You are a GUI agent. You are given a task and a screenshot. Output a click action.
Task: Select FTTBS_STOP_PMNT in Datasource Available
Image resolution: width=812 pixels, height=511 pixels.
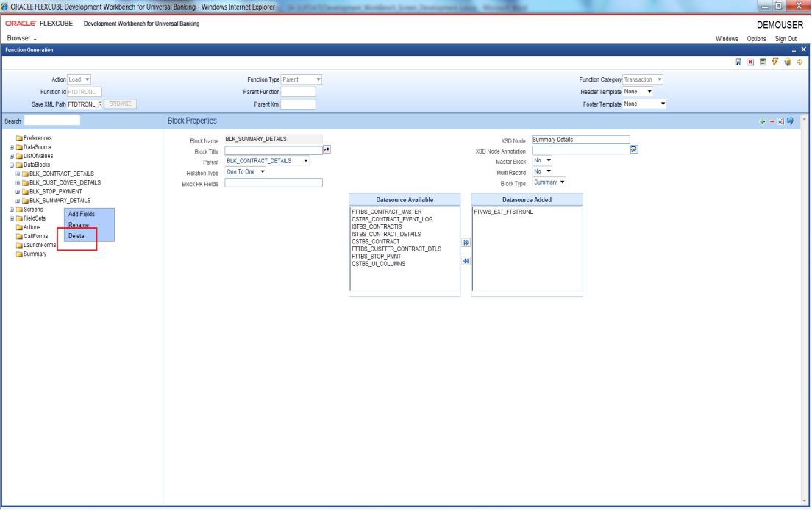(x=376, y=257)
